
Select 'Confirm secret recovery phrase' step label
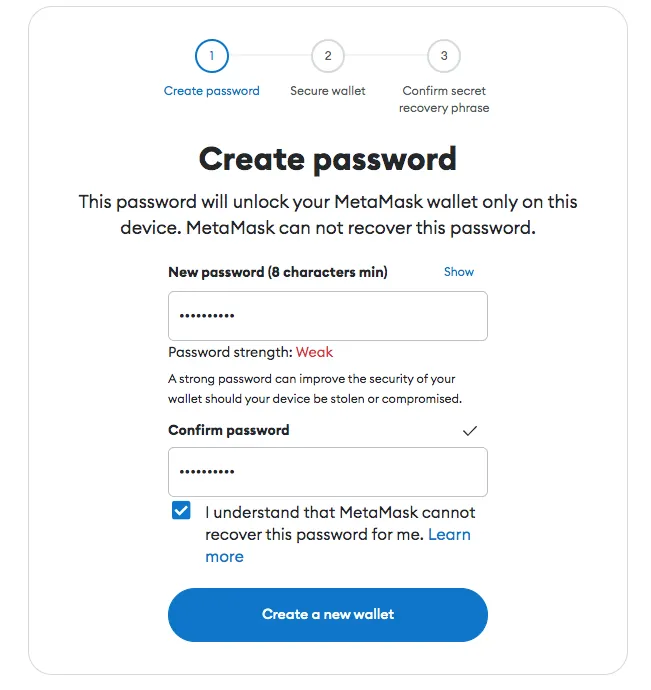(444, 99)
